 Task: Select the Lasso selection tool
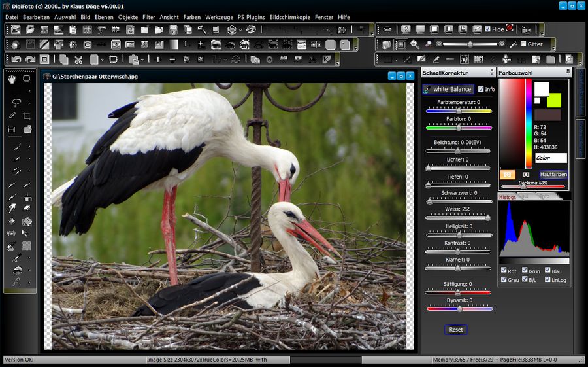[x=16, y=103]
